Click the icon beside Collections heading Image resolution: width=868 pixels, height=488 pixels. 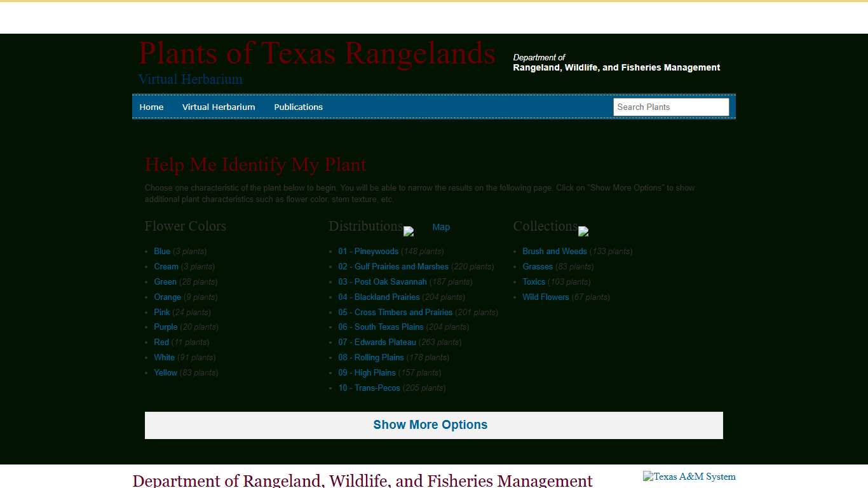[x=583, y=231]
